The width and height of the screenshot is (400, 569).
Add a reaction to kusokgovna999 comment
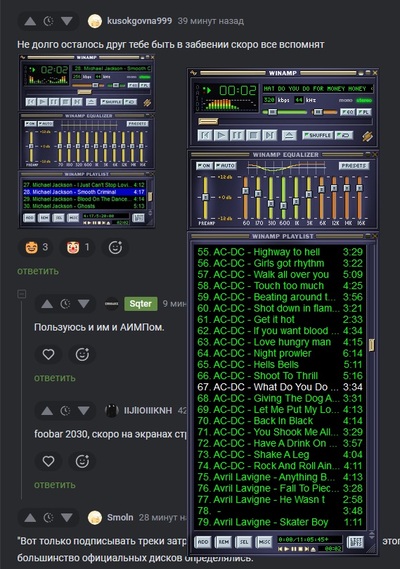115,247
